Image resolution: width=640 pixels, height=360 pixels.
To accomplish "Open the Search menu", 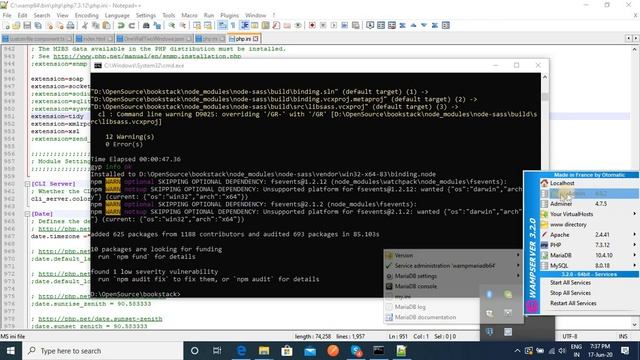I will click(x=42, y=15).
